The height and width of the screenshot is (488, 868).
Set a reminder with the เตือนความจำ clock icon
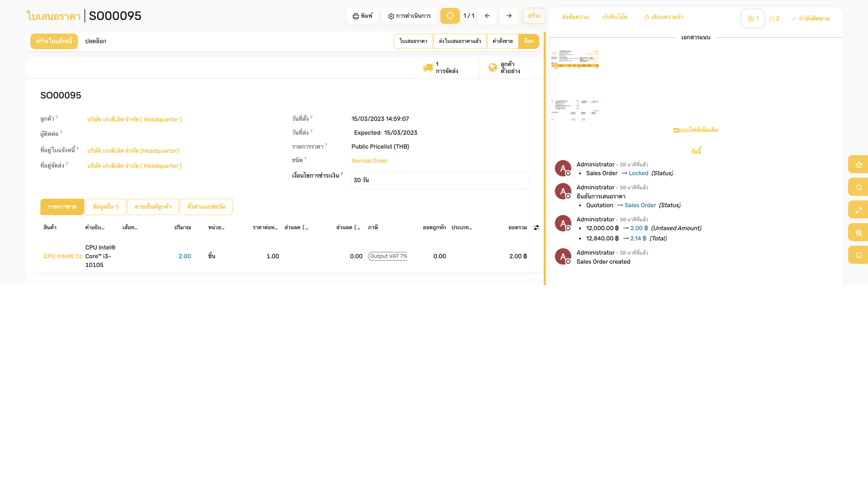click(646, 17)
